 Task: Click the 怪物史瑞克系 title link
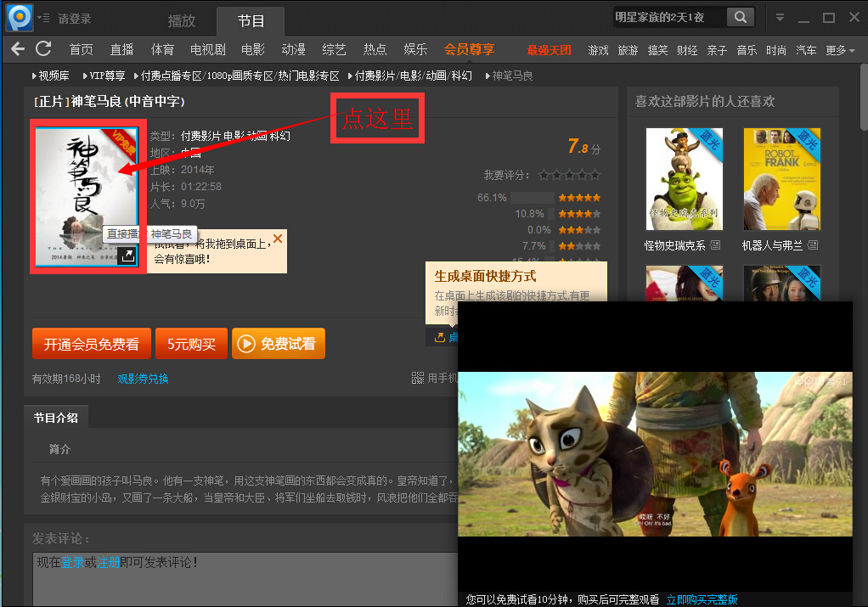675,245
